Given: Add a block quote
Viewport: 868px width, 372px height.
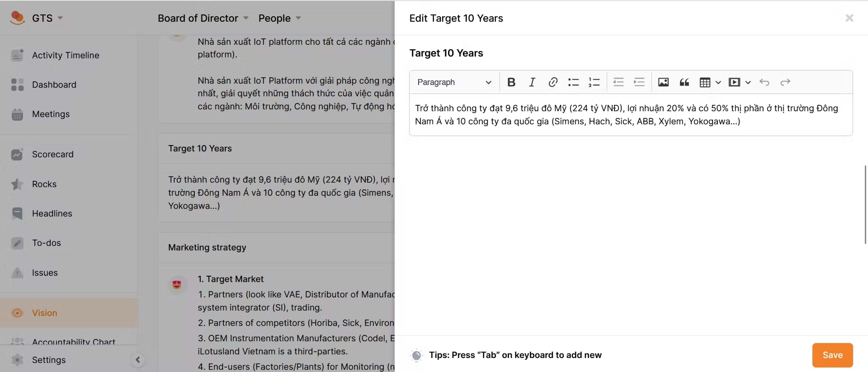Looking at the screenshot, I should tap(684, 82).
